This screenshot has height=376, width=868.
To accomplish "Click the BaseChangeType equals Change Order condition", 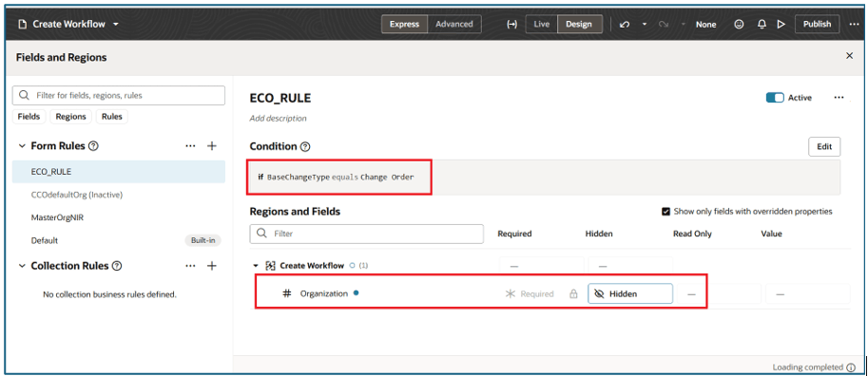I will 336,178.
